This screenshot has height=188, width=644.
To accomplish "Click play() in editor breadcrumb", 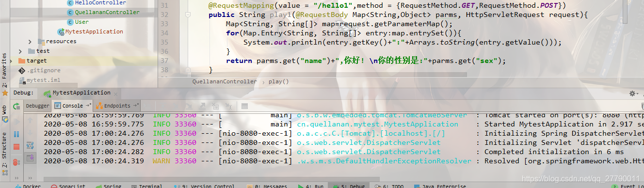I will tap(278, 81).
